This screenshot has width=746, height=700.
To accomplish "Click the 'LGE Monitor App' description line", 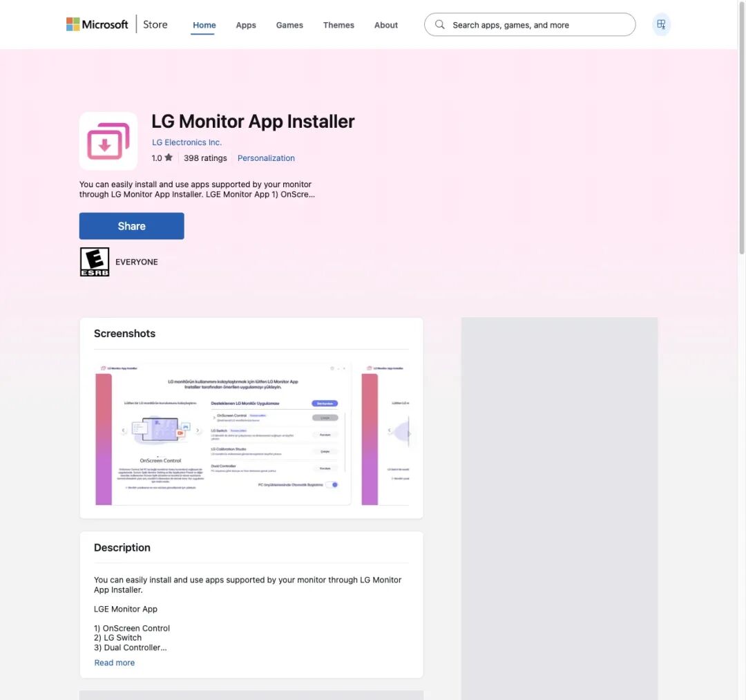I will pyautogui.click(x=126, y=609).
